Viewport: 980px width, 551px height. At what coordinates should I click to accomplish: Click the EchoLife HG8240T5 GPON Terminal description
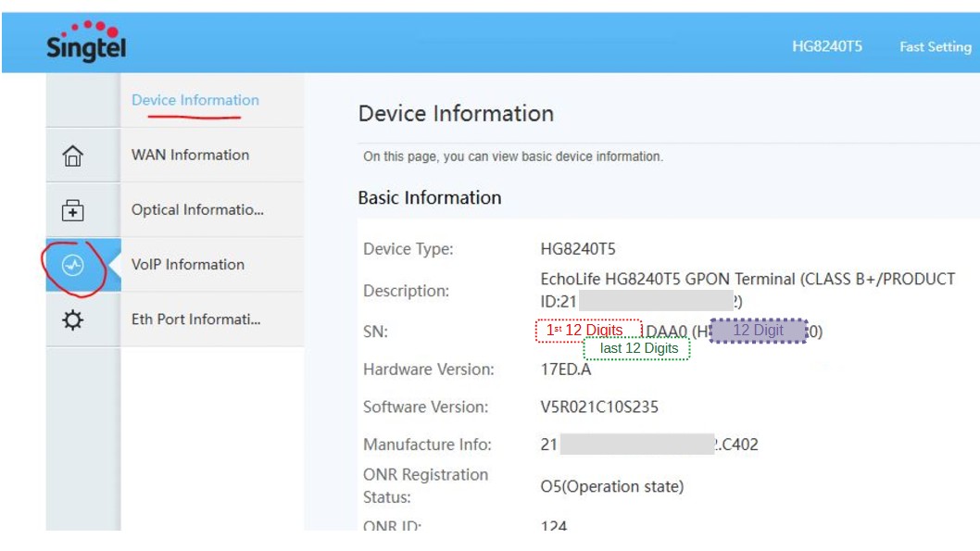click(x=748, y=290)
